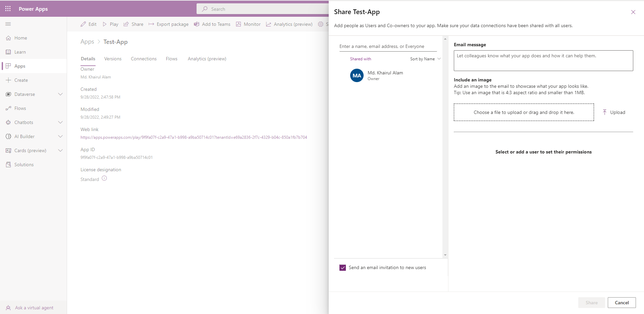The width and height of the screenshot is (644, 314).
Task: Click the Upload arrow icon
Action: pyautogui.click(x=604, y=112)
